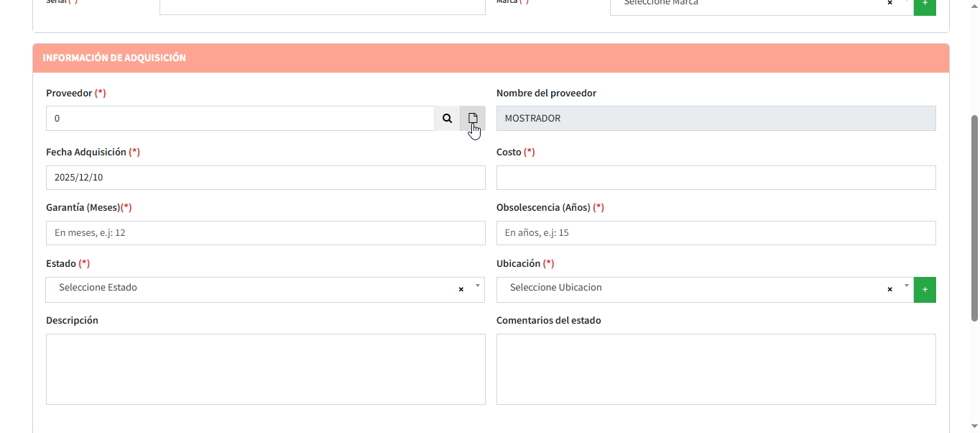Clear the Estado selection with its x
This screenshot has height=433, width=980.
(461, 289)
